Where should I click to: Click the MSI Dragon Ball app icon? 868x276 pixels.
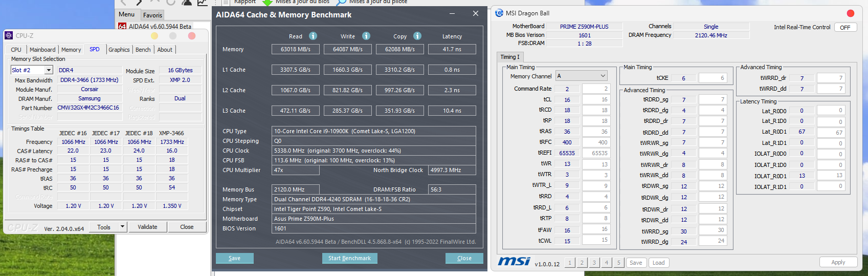pyautogui.click(x=499, y=13)
